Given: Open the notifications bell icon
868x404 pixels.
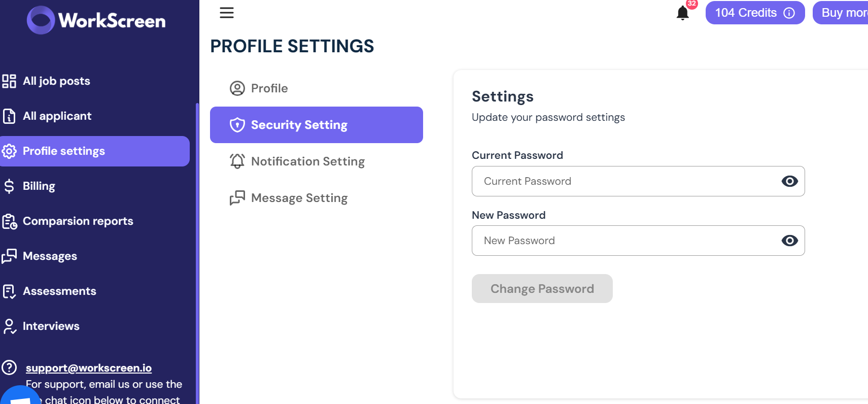Looking at the screenshot, I should point(683,13).
